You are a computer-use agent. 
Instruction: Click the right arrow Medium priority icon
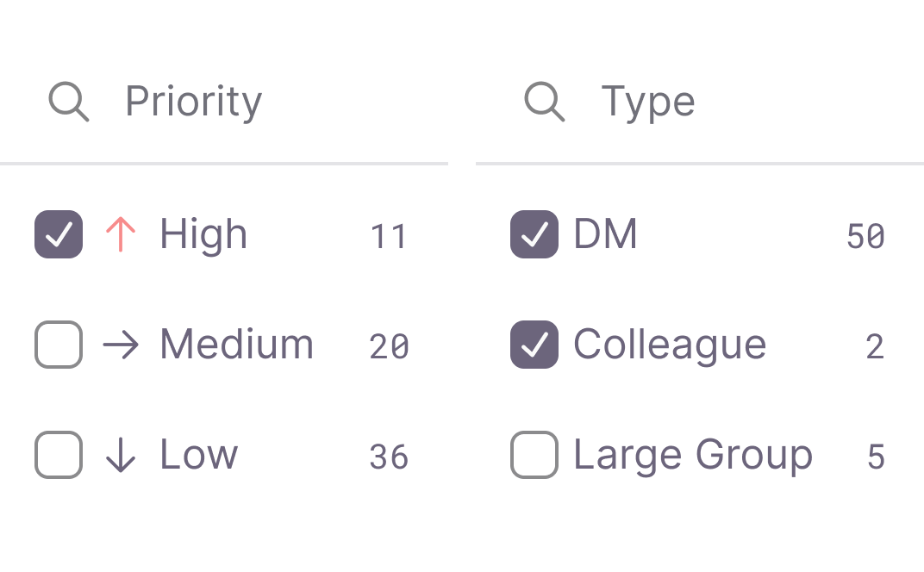pyautogui.click(x=121, y=345)
